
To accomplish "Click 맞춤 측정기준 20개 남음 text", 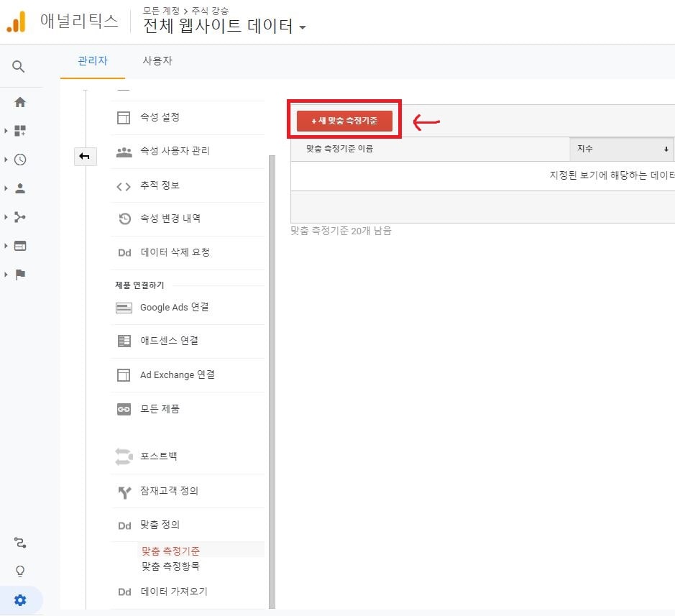I will (x=341, y=231).
